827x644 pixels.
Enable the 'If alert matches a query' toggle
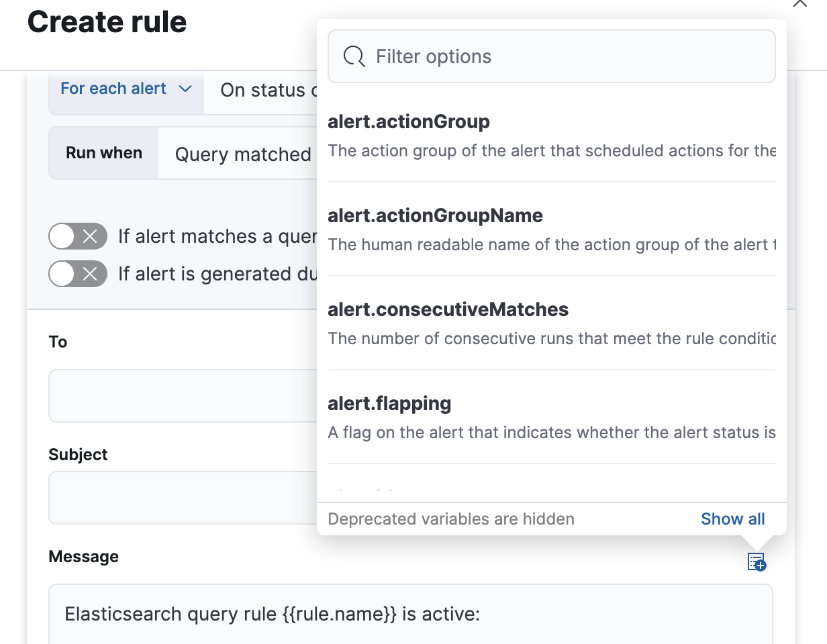click(x=78, y=236)
